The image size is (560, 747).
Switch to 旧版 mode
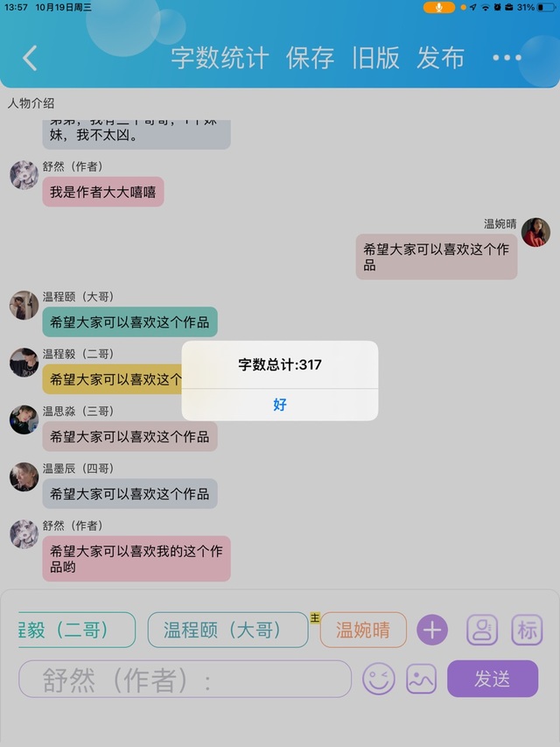point(375,58)
